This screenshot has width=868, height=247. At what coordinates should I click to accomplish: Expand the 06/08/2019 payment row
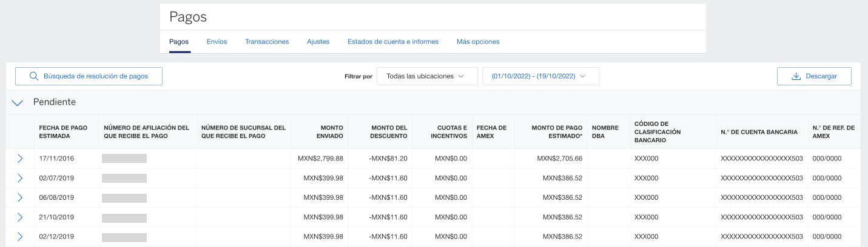[20, 197]
